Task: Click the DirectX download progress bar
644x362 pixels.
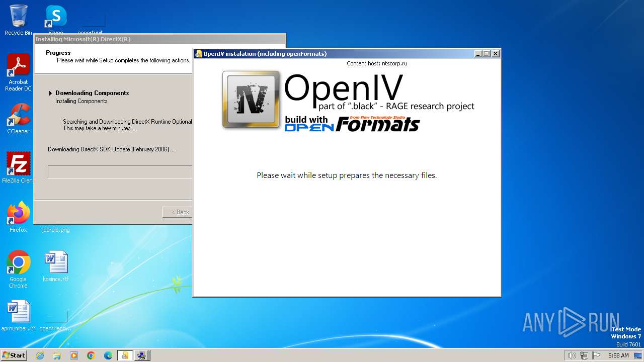Action: coord(120,172)
